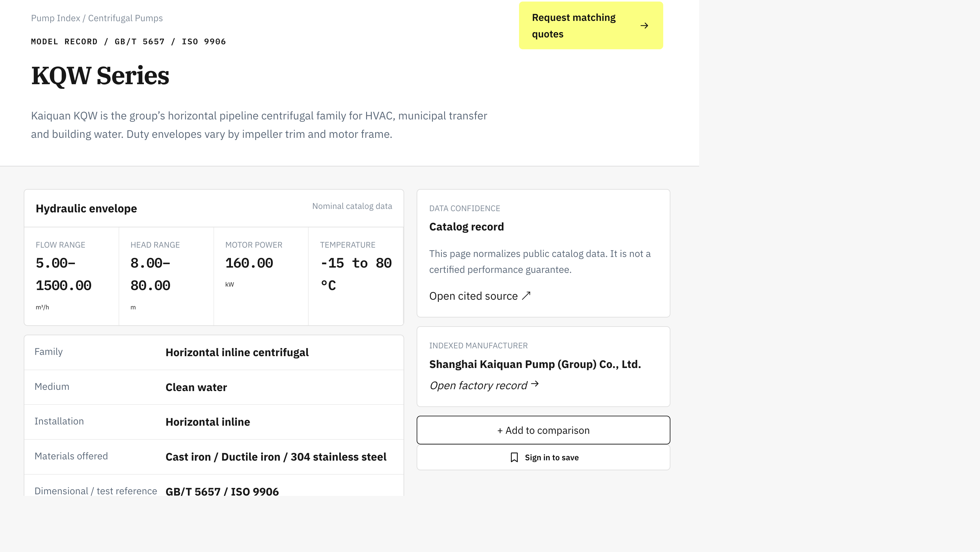Click the Temperature -15 to 80 cell
Viewport: 980px width, 552px height.
(x=356, y=276)
